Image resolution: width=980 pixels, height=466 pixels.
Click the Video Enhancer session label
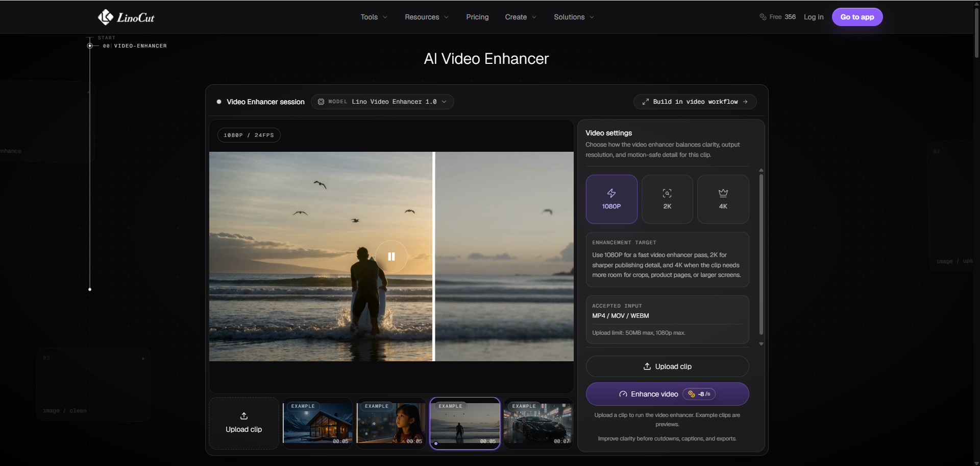tap(265, 102)
